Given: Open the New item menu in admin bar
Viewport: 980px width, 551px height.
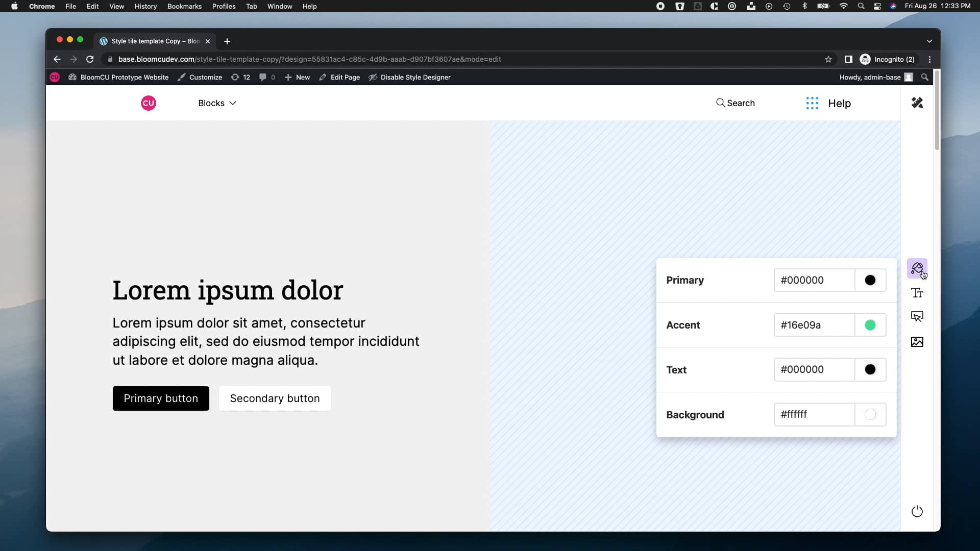Looking at the screenshot, I should point(297,77).
